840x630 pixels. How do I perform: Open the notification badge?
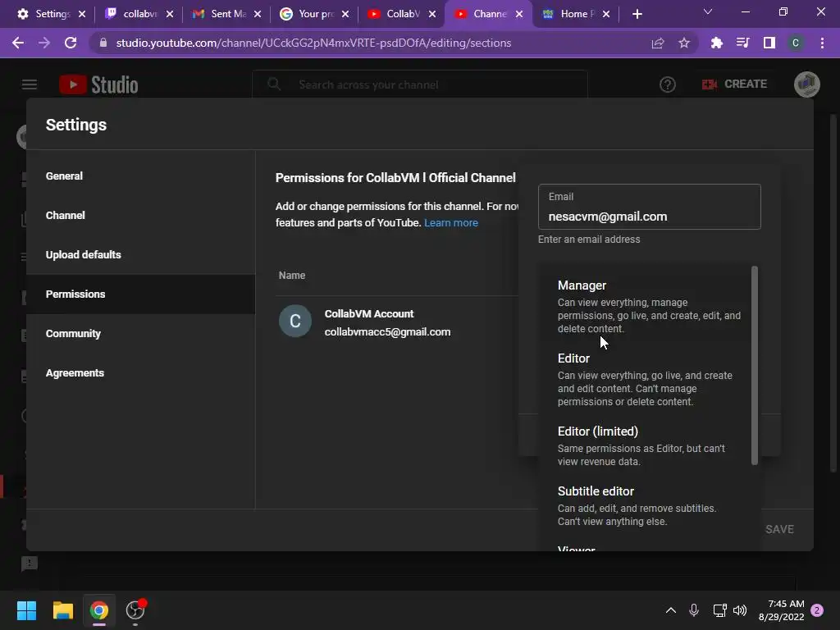click(x=817, y=610)
